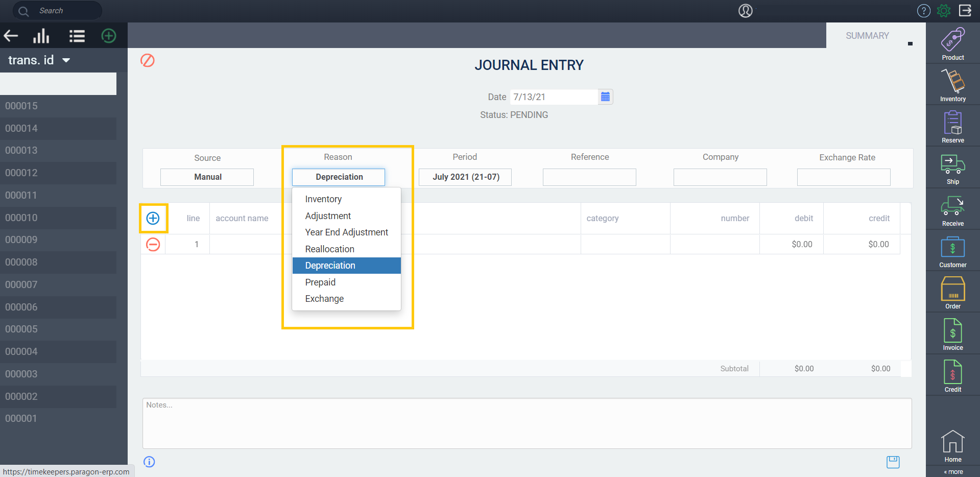Open transaction 000004
This screenshot has height=477, width=980.
click(x=58, y=352)
